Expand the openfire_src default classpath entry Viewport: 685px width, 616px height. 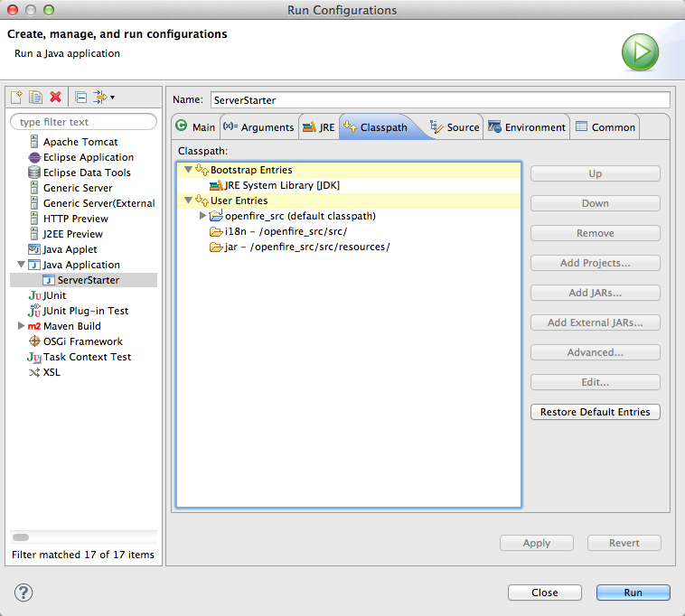click(202, 216)
